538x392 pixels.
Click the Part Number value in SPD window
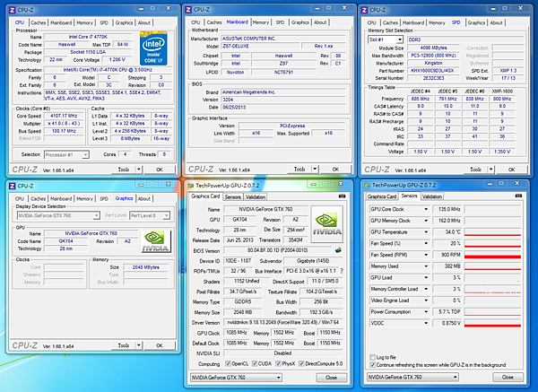[x=432, y=70]
